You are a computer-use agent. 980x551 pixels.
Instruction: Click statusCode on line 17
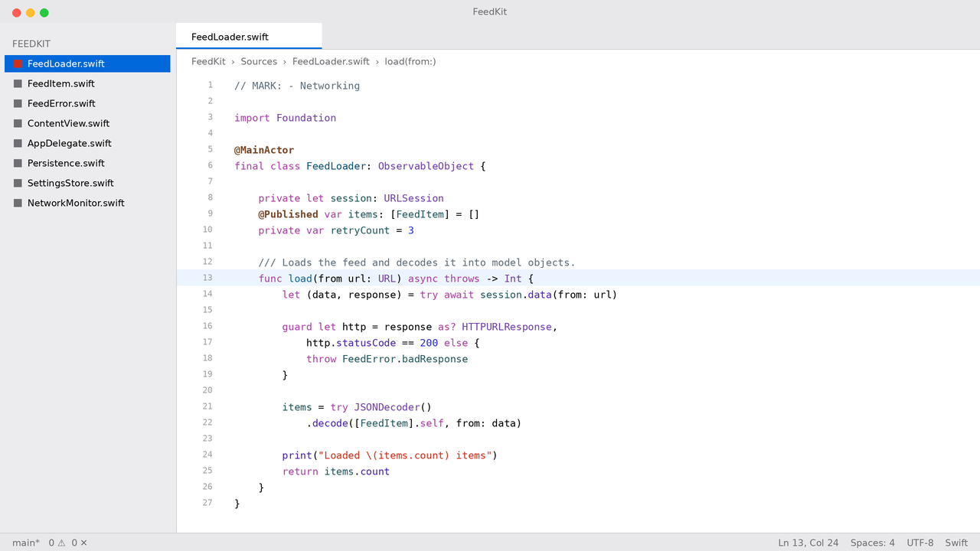click(366, 343)
